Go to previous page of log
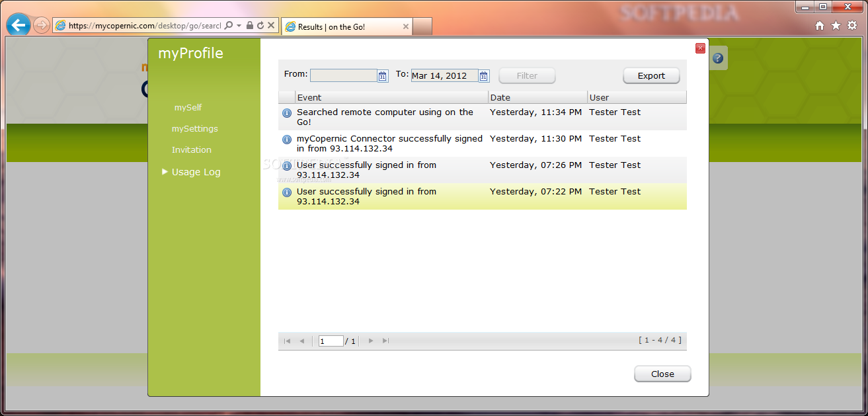 (302, 341)
